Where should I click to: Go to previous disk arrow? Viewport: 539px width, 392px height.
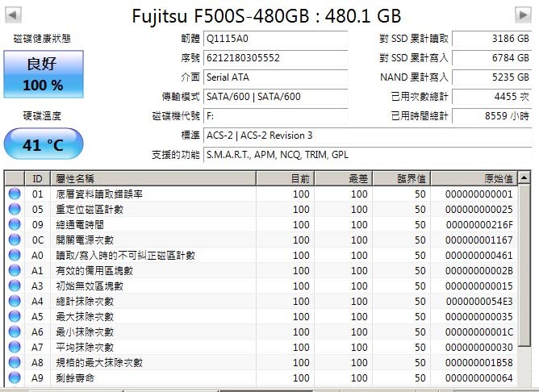click(14, 15)
